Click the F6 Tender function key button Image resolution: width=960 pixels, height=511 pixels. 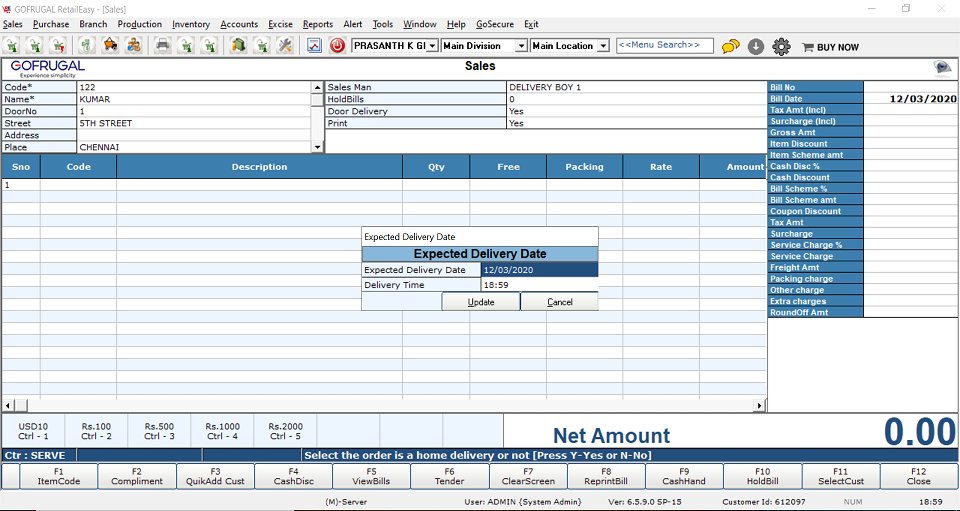point(449,476)
